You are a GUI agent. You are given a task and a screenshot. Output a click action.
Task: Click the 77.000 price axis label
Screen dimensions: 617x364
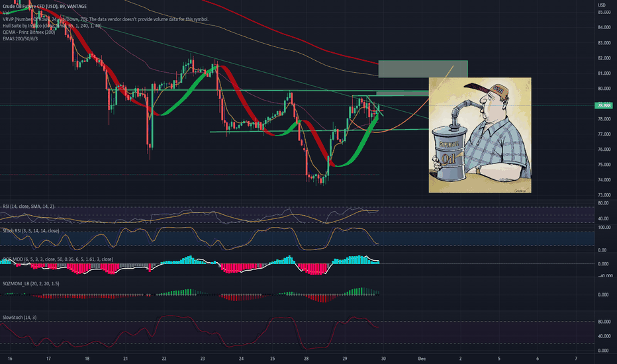(x=604, y=134)
